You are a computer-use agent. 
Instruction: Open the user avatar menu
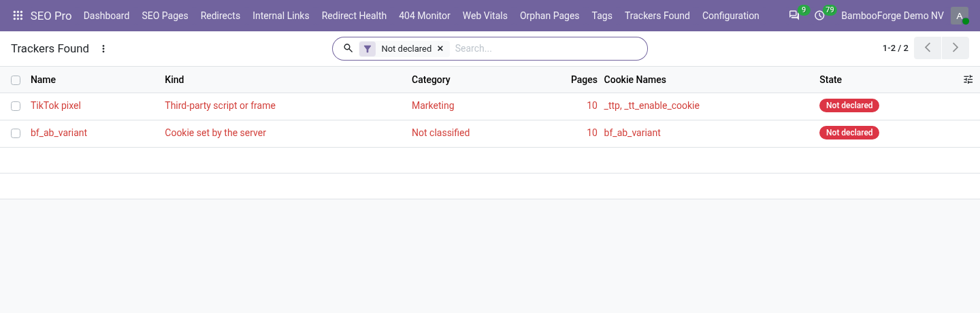point(960,16)
